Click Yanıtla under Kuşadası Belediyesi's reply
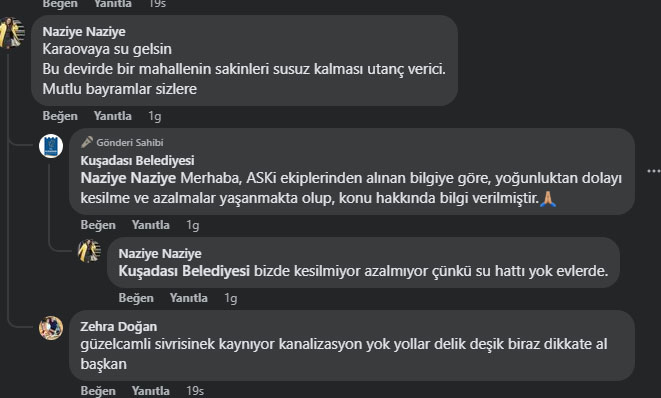 pos(150,225)
